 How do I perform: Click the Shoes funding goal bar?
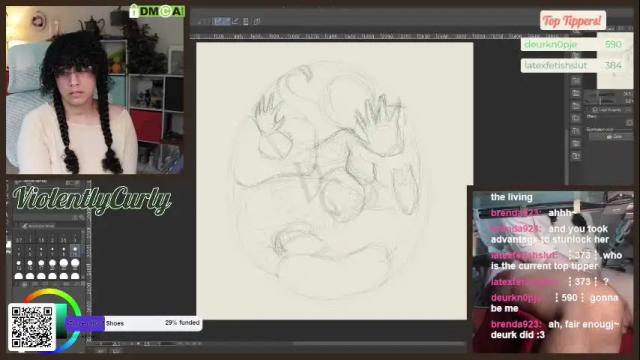[133, 323]
